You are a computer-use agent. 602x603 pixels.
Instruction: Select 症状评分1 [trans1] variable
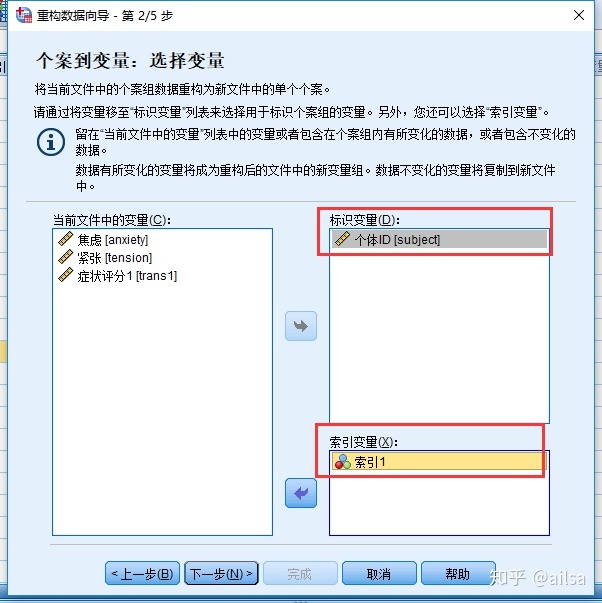[x=127, y=276]
